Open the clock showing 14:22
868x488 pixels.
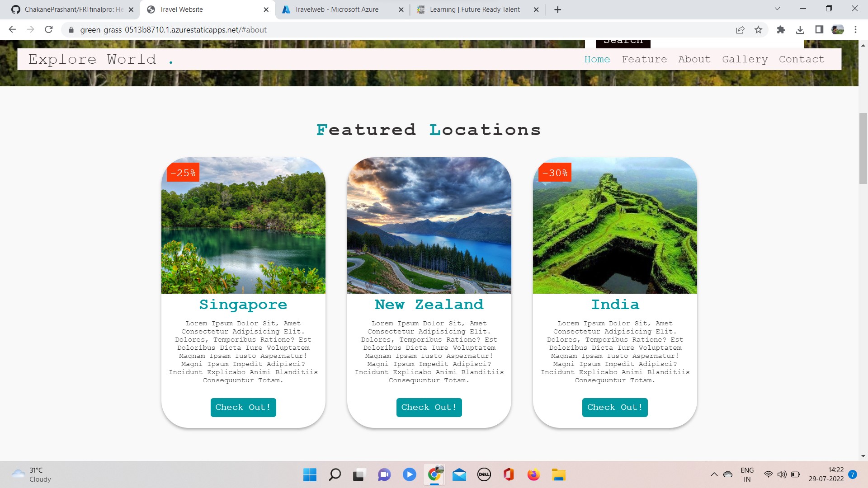coord(826,474)
